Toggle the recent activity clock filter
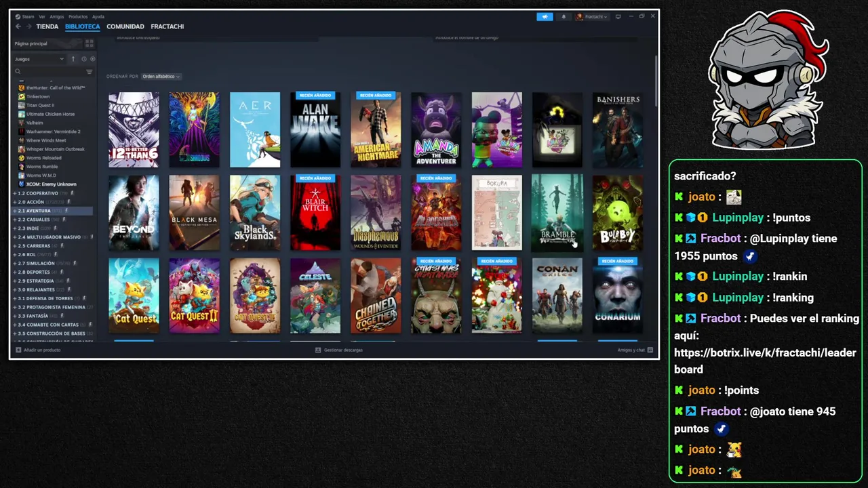 [83, 59]
